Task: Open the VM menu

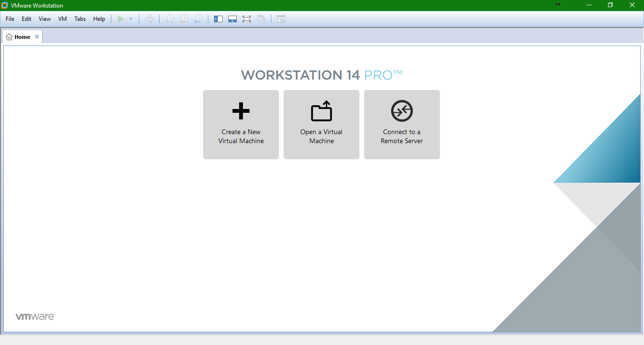Action: 63,19
